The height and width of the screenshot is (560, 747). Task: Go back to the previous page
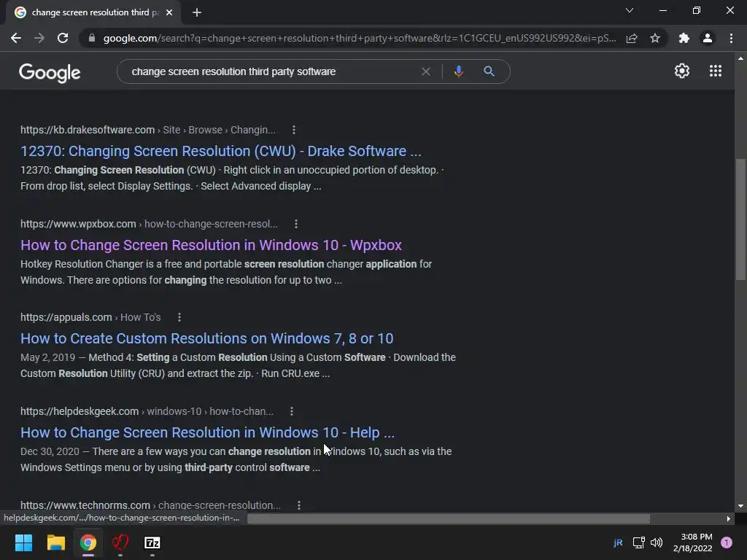[x=16, y=38]
